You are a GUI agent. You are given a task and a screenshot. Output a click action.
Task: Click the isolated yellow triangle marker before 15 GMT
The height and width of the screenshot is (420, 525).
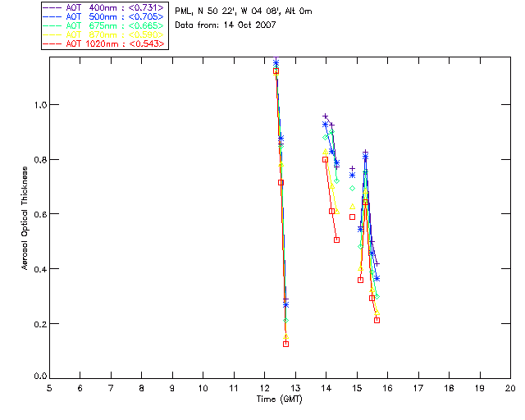[x=352, y=207]
